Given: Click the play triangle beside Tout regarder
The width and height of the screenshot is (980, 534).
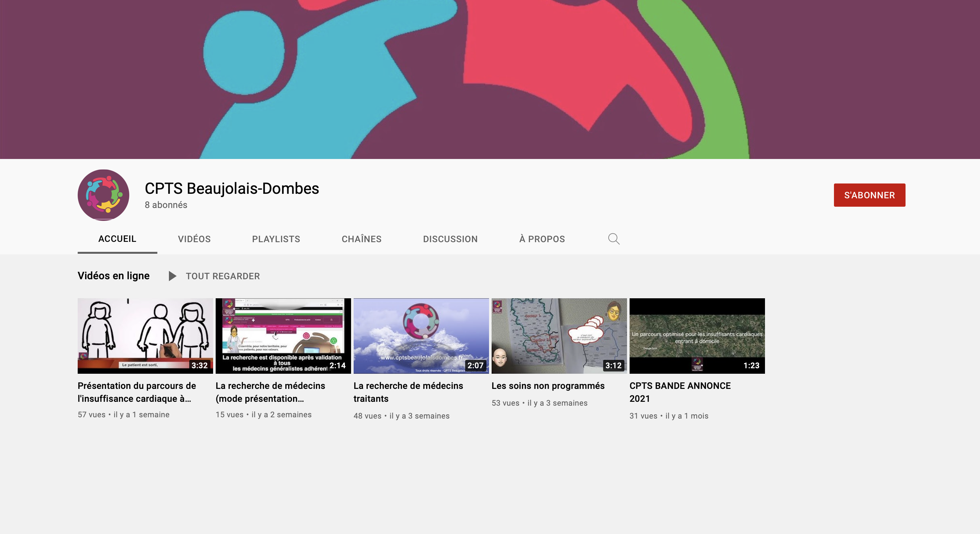Looking at the screenshot, I should [x=172, y=276].
